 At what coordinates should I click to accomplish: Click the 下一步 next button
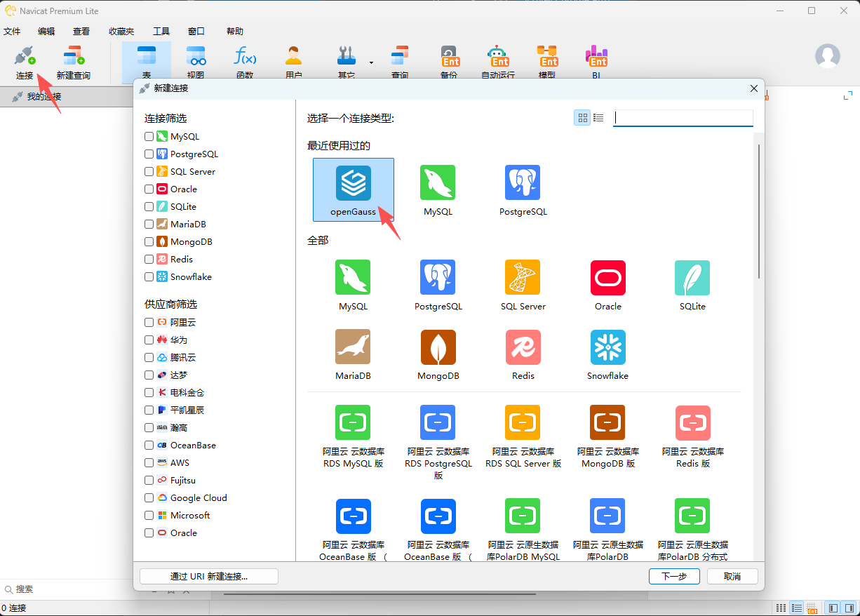click(x=674, y=576)
